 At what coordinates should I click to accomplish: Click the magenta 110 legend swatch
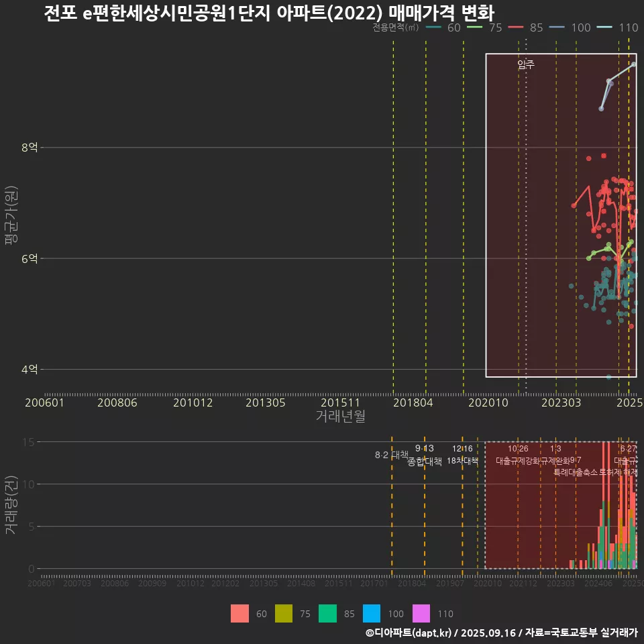(x=421, y=614)
